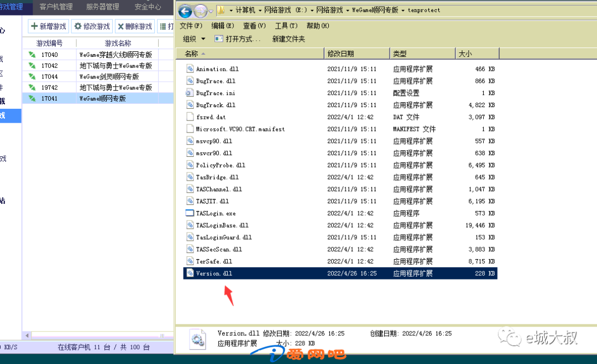The width and height of the screenshot is (597, 364).
Task: Click 新增游戏 button in game manager
Action: [48, 27]
